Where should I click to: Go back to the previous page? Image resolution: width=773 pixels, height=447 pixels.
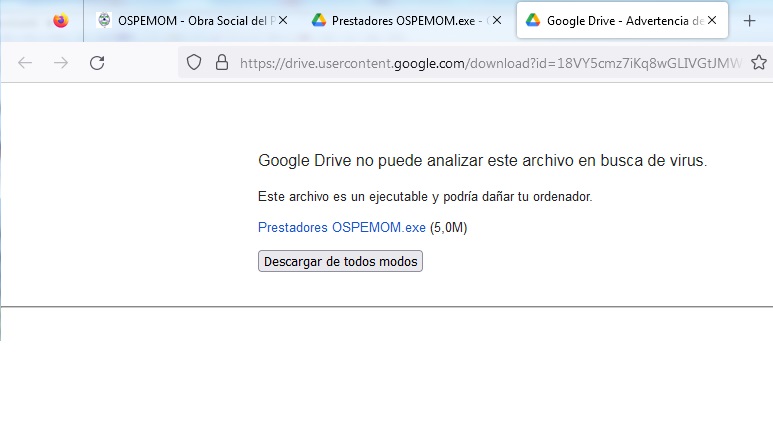(25, 63)
